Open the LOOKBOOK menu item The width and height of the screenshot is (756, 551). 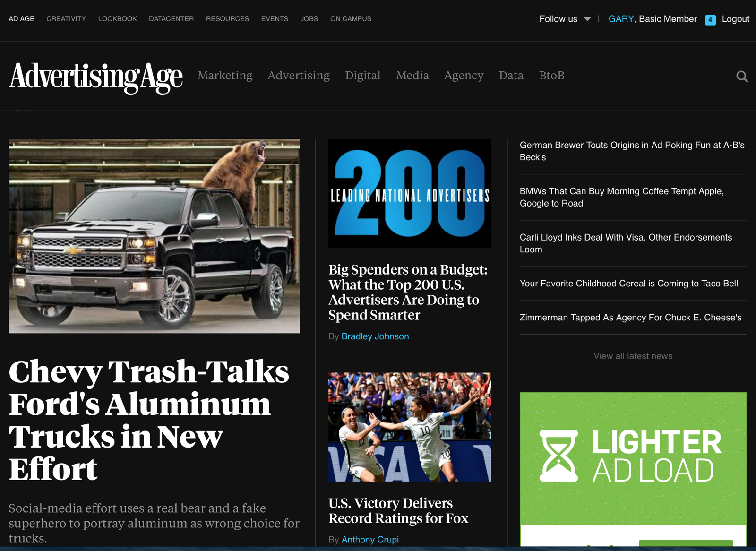point(117,19)
